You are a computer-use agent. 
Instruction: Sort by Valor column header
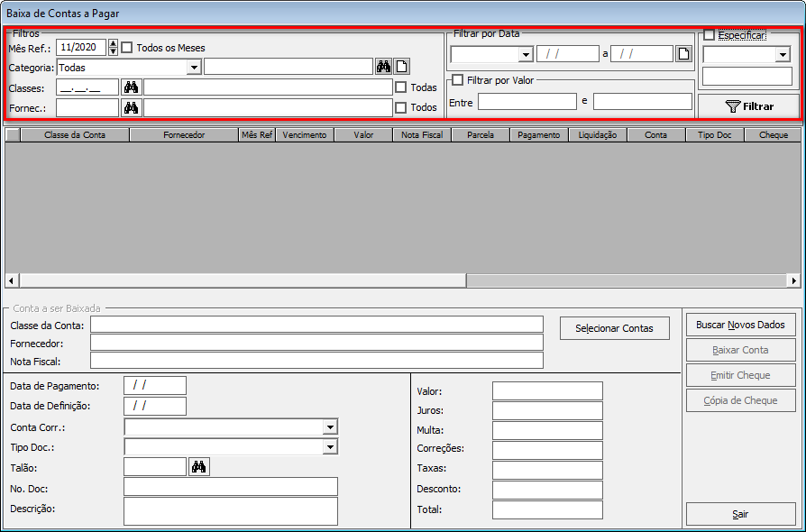click(363, 135)
